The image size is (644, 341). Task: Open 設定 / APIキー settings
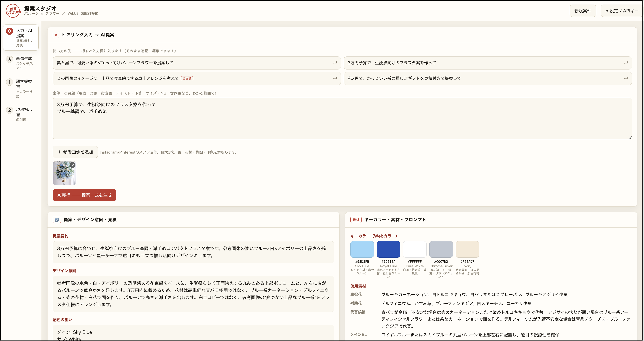622,11
